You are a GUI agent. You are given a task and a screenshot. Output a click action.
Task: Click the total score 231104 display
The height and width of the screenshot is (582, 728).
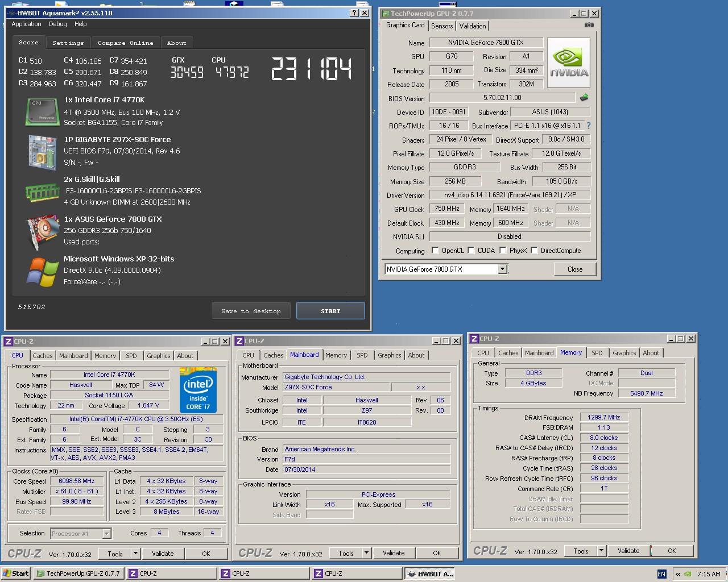pos(311,69)
